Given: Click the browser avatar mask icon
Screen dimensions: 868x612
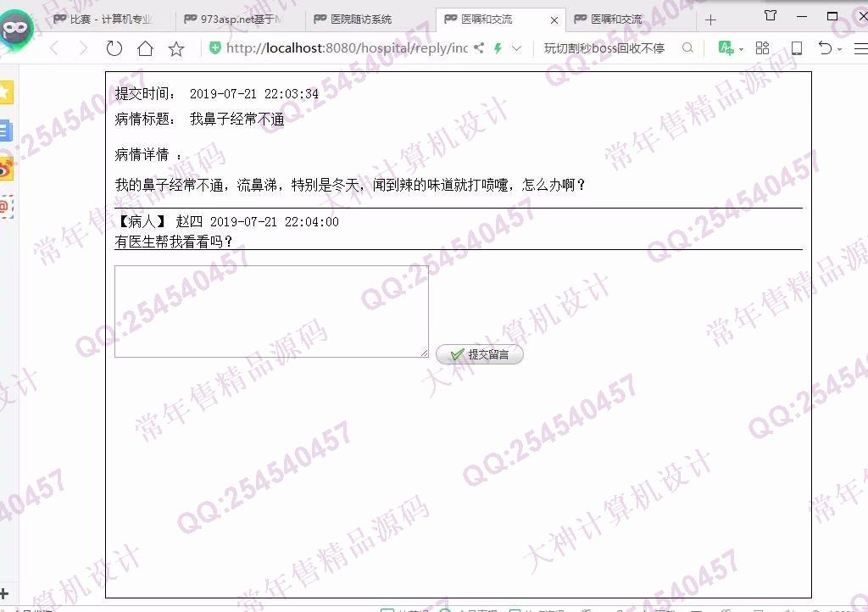Looking at the screenshot, I should click(16, 28).
